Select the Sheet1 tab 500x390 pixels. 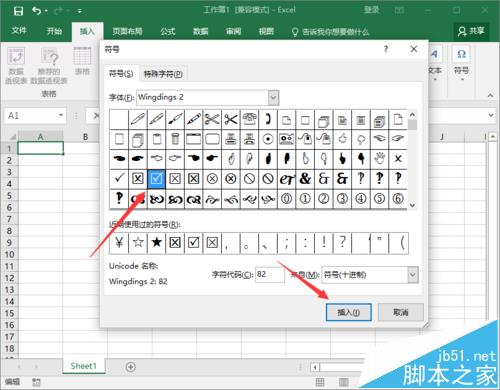[84, 366]
